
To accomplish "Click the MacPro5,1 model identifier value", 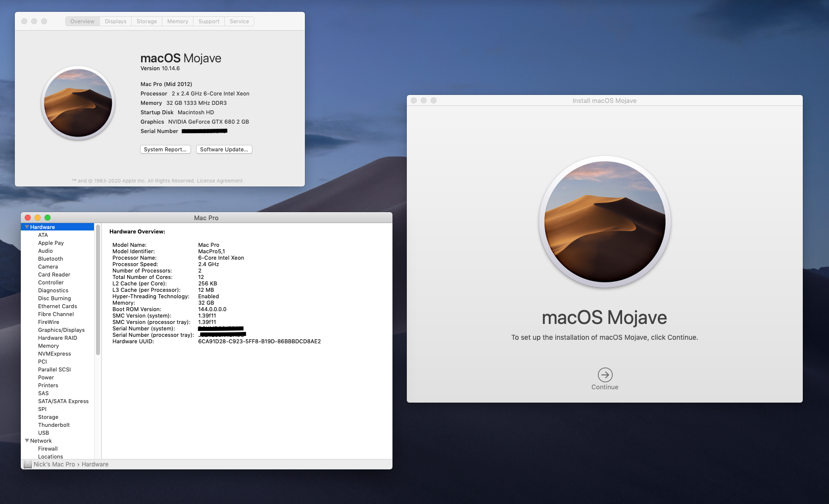I will pos(211,251).
